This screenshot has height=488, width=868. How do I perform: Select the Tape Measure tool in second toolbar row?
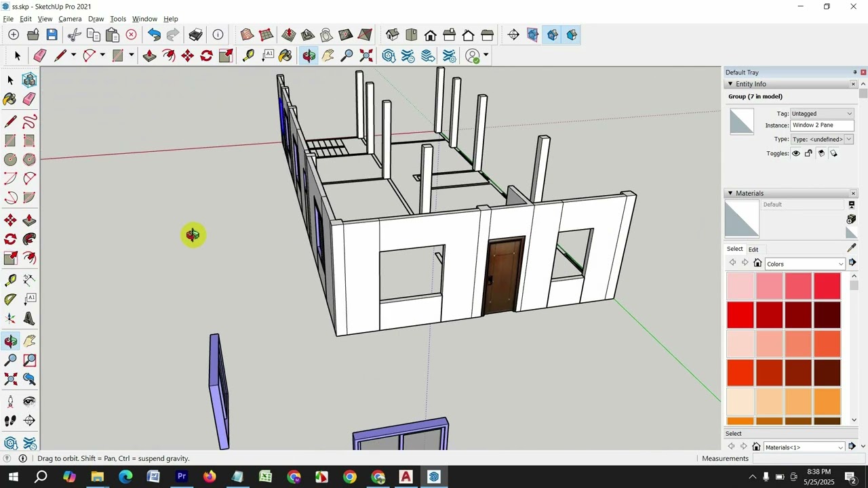pyautogui.click(x=248, y=56)
